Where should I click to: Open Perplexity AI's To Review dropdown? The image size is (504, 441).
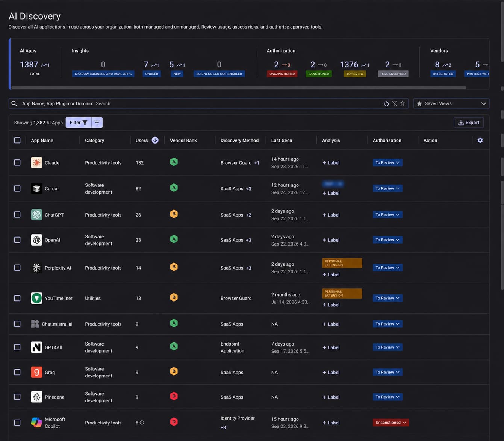387,268
